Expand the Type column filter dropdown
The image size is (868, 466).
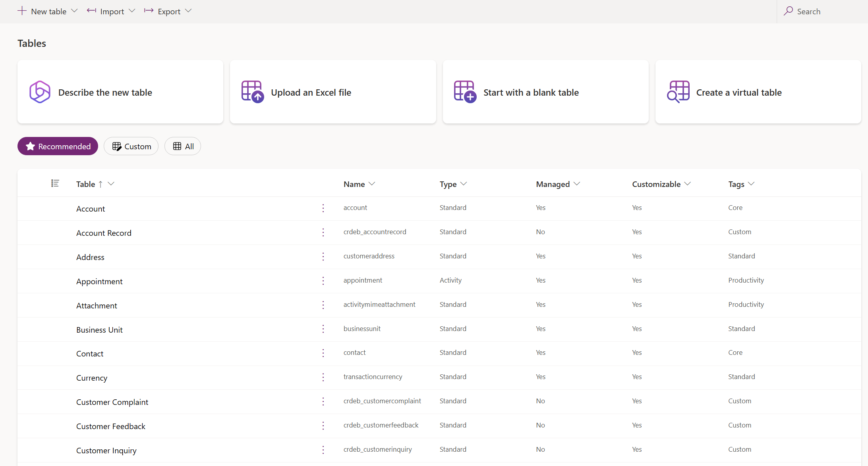coord(464,184)
